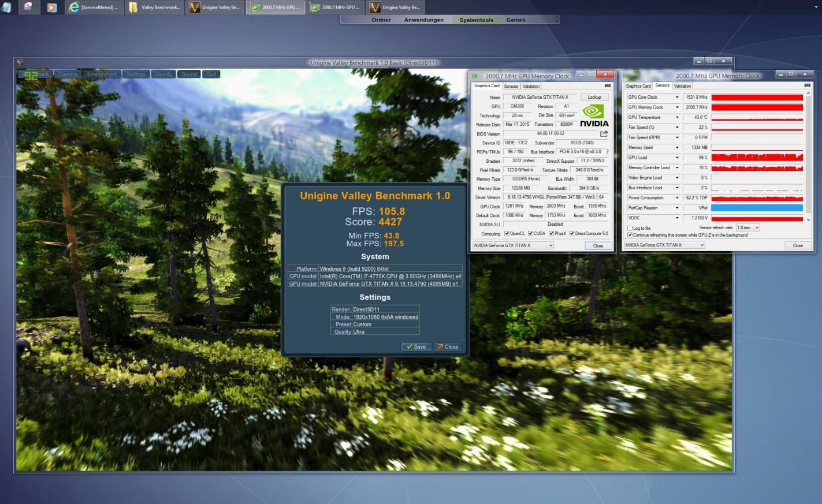Change Sensor refresh rate 1.0 sec dropdown
Image resolution: width=822 pixels, height=504 pixels.
(x=748, y=227)
